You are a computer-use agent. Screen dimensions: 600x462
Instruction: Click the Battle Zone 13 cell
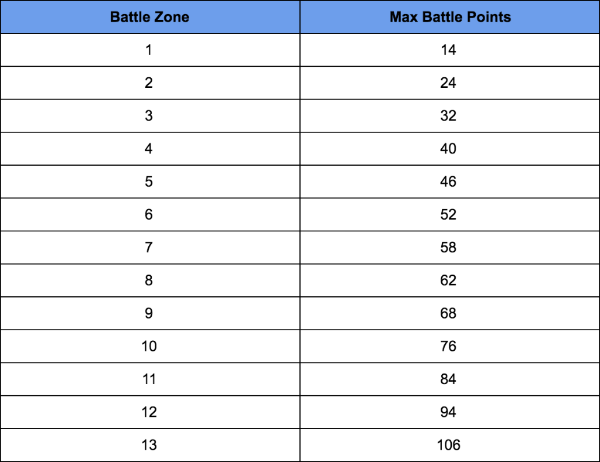pos(150,445)
